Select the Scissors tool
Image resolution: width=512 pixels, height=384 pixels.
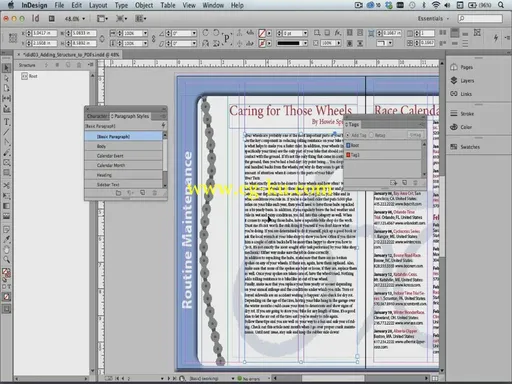pyautogui.click(x=6, y=186)
